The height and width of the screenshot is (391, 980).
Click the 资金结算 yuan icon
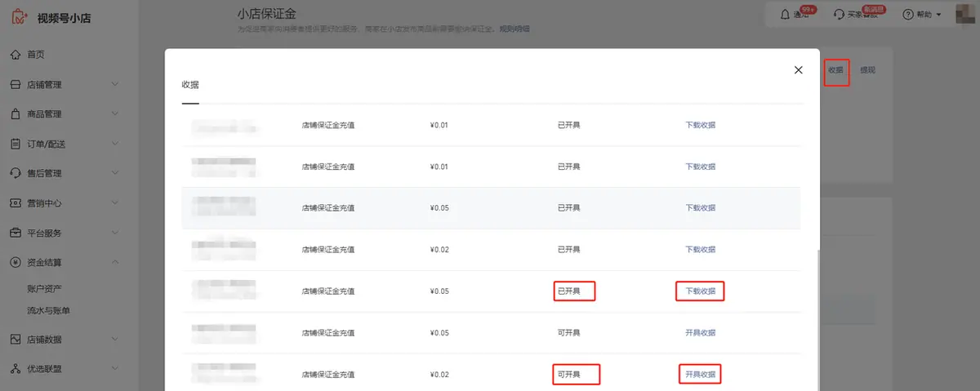pos(16,263)
